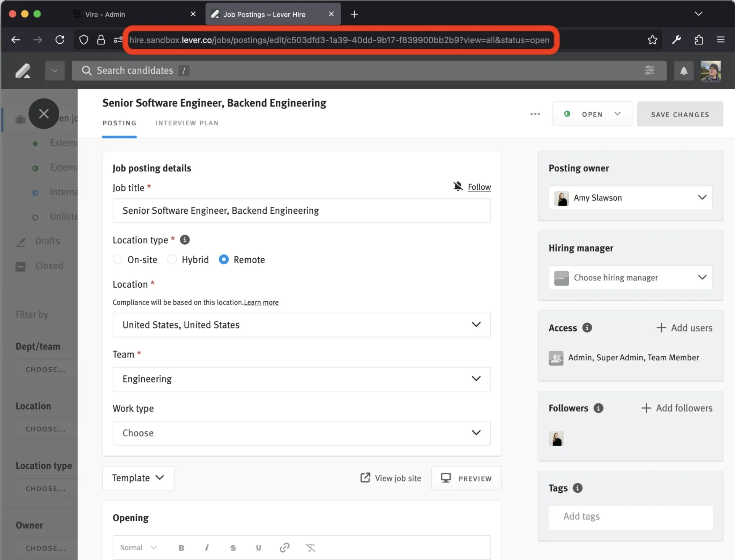The width and height of the screenshot is (735, 560).
Task: Apply strikethrough formatting in Opening editor
Action: 233,548
